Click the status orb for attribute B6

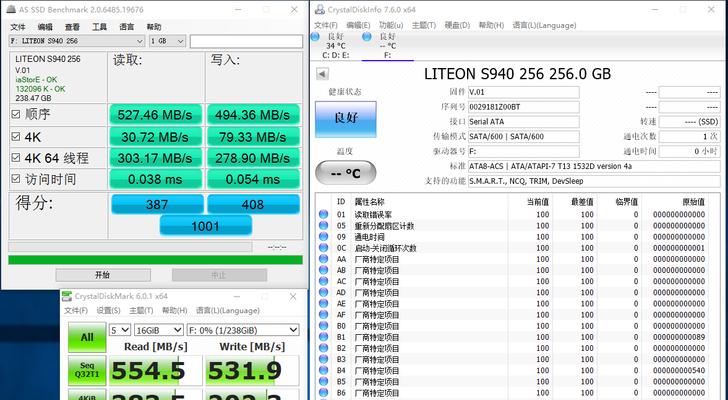tap(324, 393)
